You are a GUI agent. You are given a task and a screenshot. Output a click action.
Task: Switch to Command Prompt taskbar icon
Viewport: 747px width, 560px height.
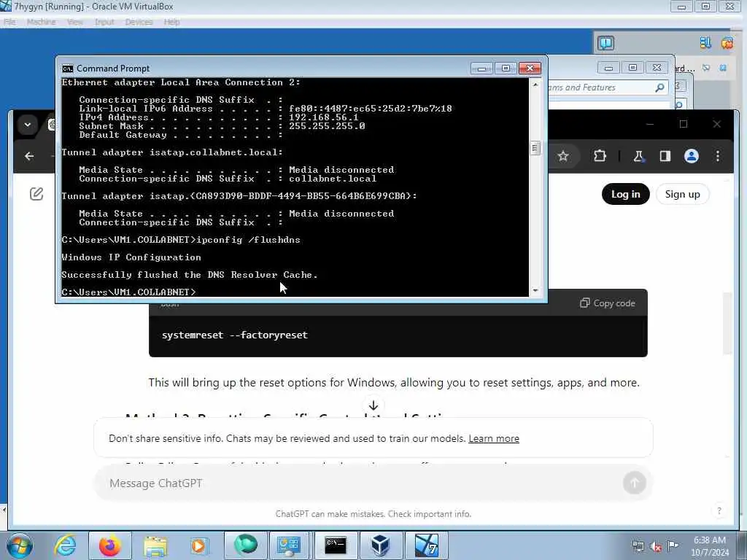pos(336,545)
